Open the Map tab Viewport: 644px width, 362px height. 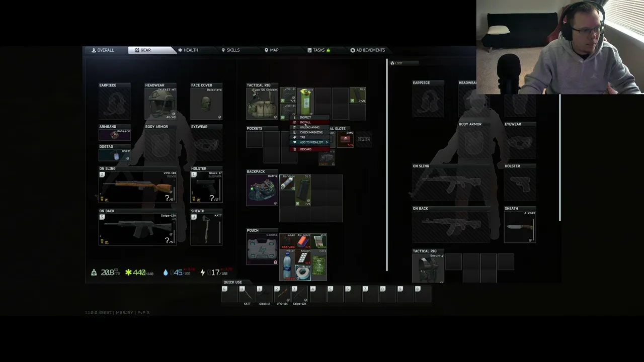[x=272, y=50]
